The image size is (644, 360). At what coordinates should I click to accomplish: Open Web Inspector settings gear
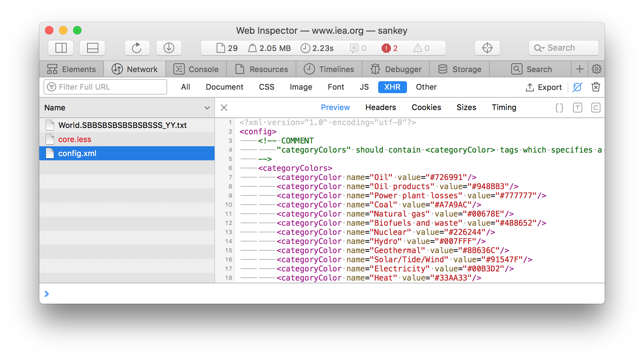596,69
